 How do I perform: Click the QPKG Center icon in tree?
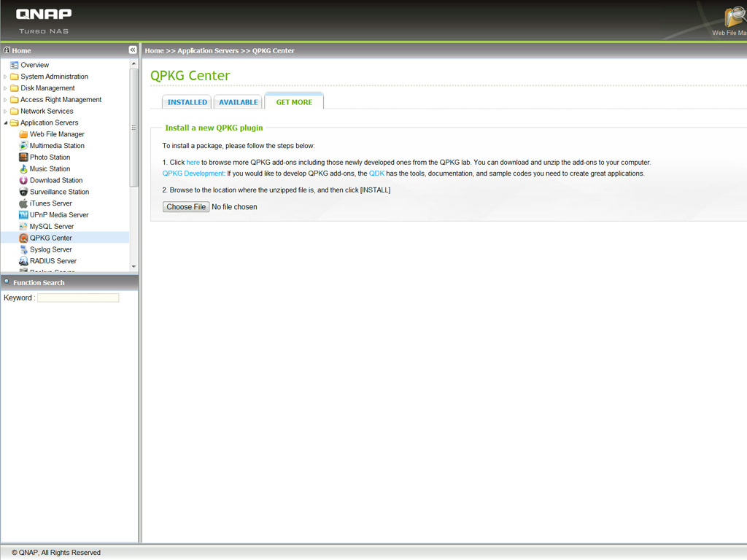(x=23, y=238)
